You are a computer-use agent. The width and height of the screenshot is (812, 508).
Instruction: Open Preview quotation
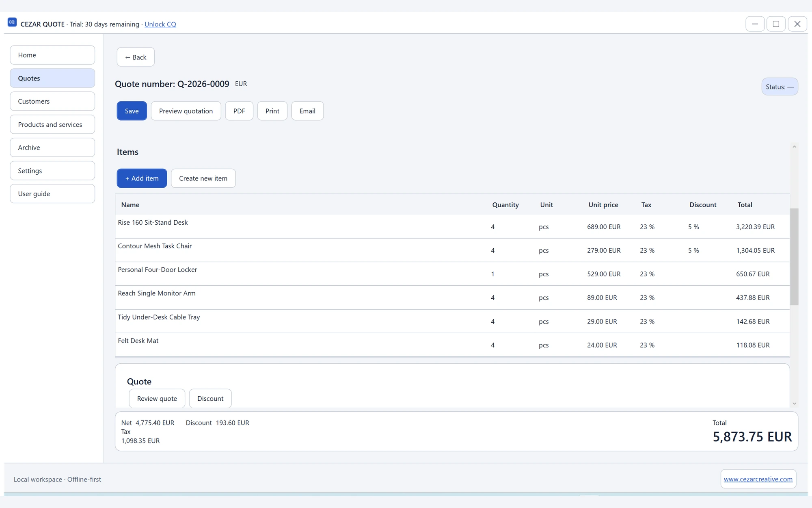[186, 111]
